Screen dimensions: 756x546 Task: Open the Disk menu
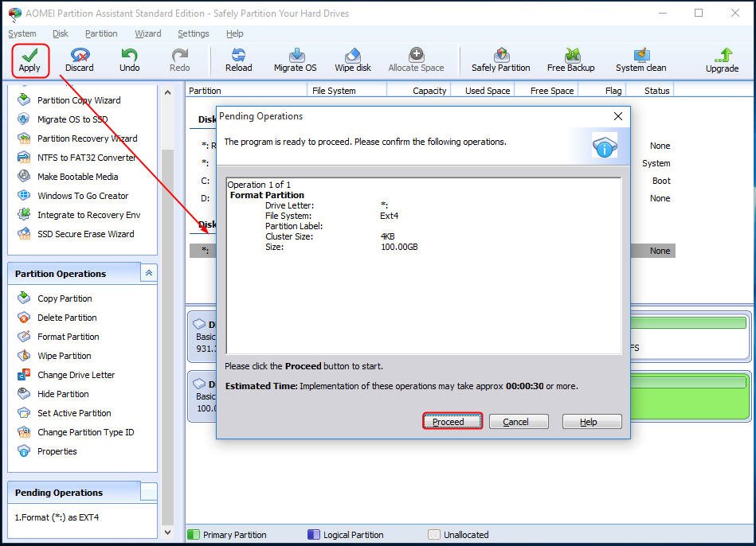(61, 33)
